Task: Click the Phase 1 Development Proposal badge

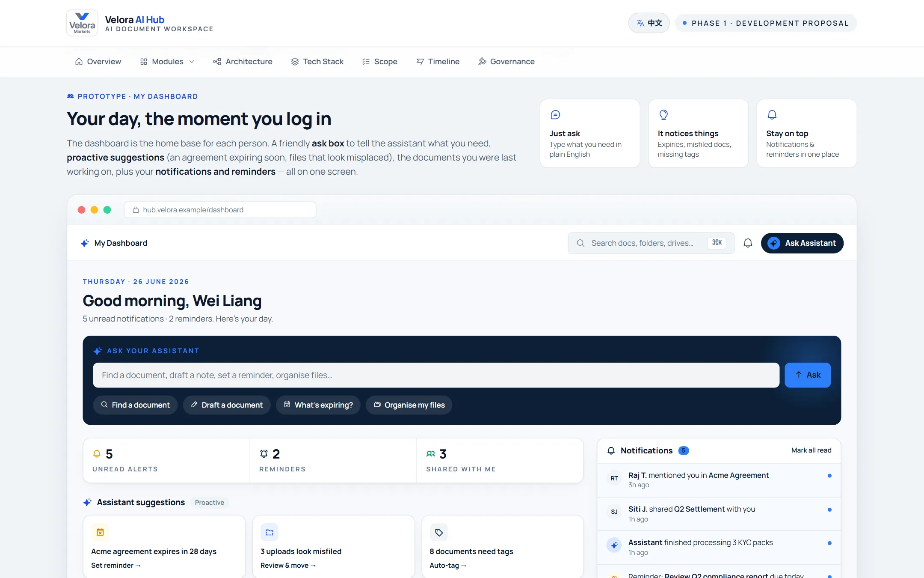Action: 766,23
